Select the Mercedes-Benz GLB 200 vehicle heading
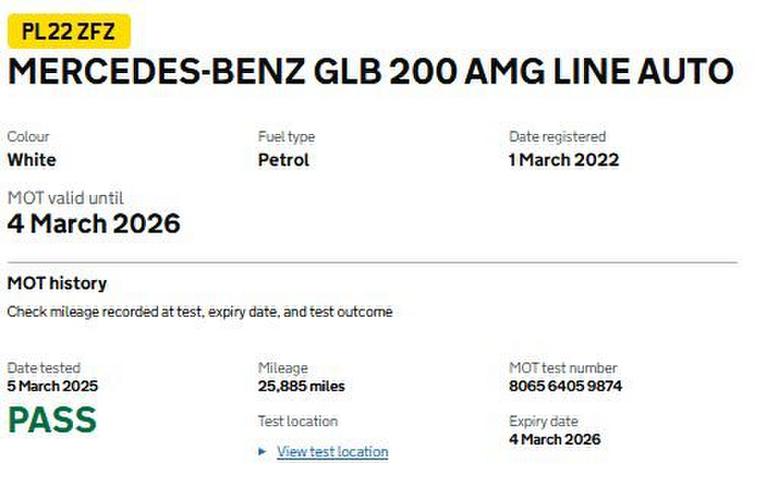Screen dimensions: 759x478 [x=371, y=72]
